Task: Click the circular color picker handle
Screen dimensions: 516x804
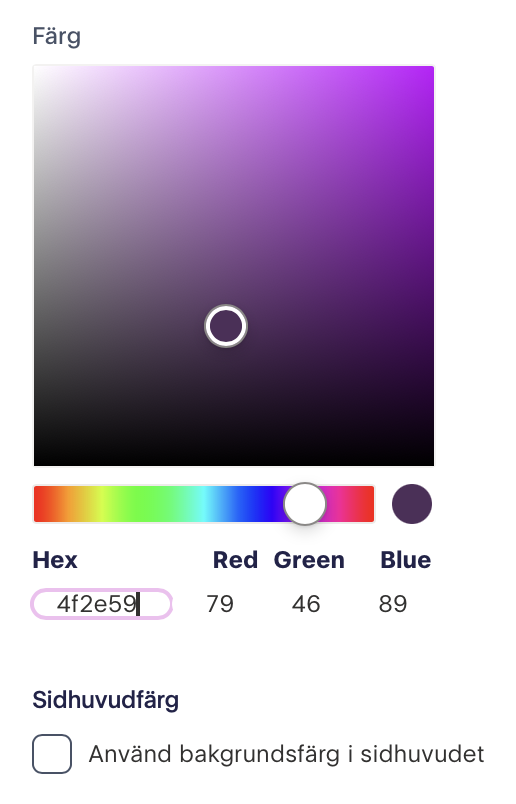Action: tap(226, 326)
